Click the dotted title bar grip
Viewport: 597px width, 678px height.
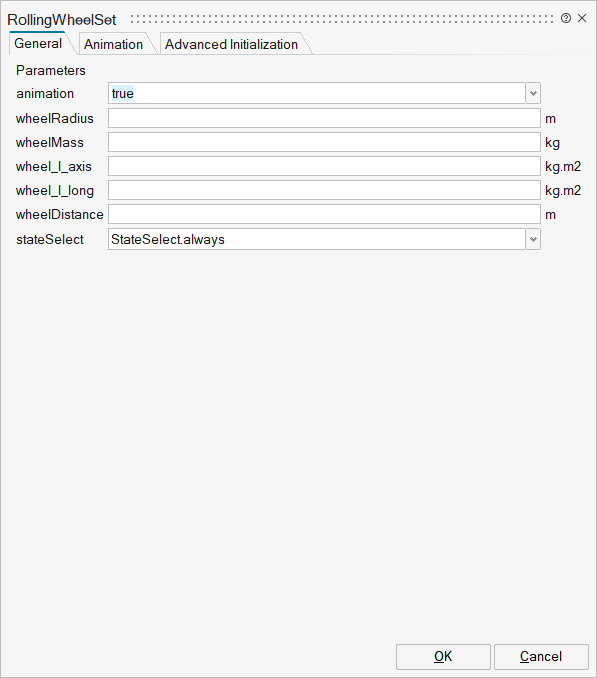point(342,19)
